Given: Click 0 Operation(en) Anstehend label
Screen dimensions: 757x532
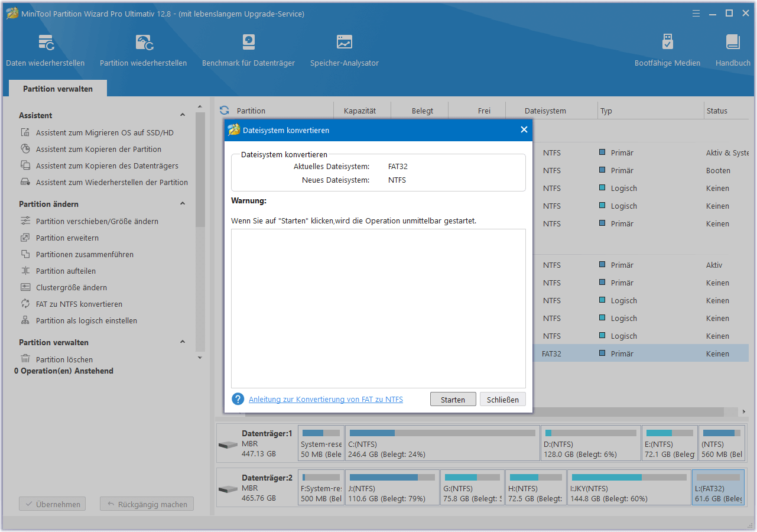Looking at the screenshot, I should point(64,371).
